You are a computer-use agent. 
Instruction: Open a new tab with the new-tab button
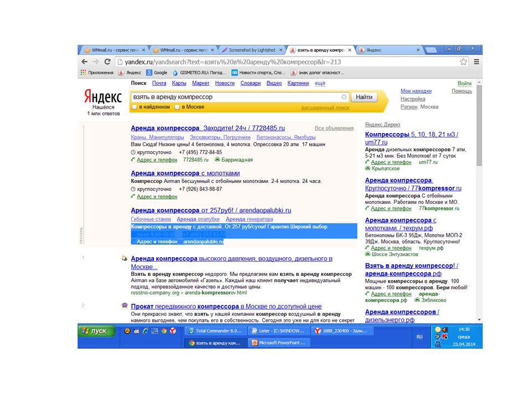point(431,50)
